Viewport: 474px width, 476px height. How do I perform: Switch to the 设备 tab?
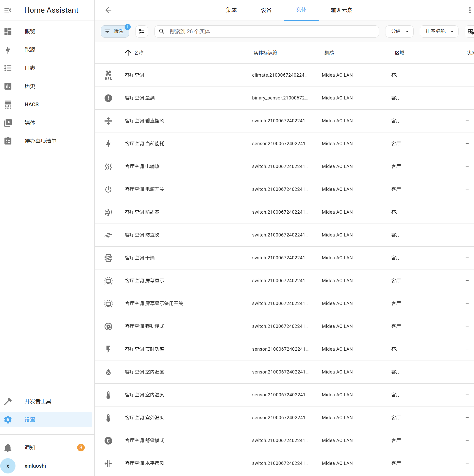pyautogui.click(x=266, y=10)
